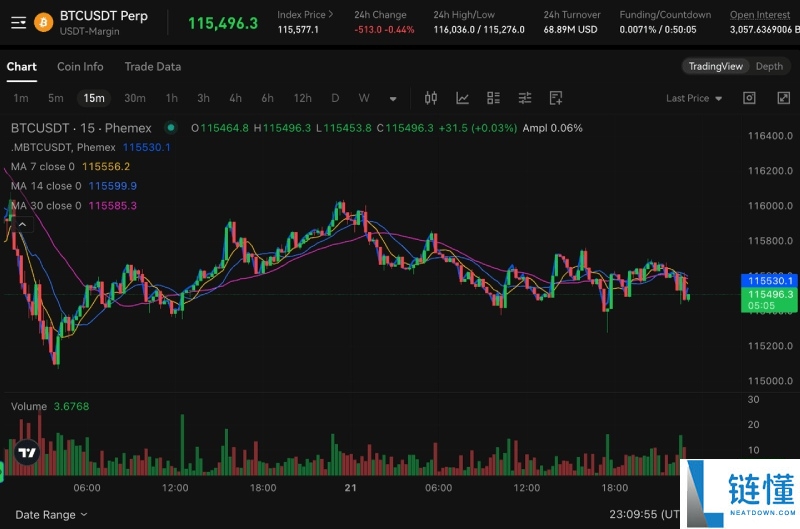
Task: Click the date 21 label on the time axis
Action: 351,488
